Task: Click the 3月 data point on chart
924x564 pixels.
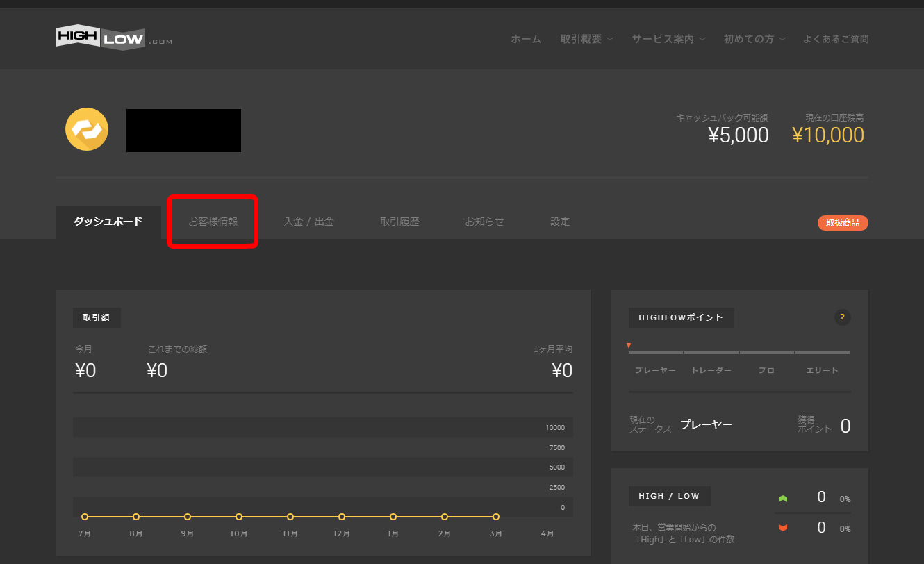Action: pos(496,517)
